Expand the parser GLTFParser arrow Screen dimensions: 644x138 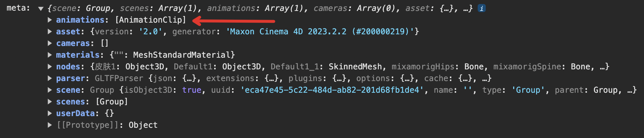pos(50,78)
